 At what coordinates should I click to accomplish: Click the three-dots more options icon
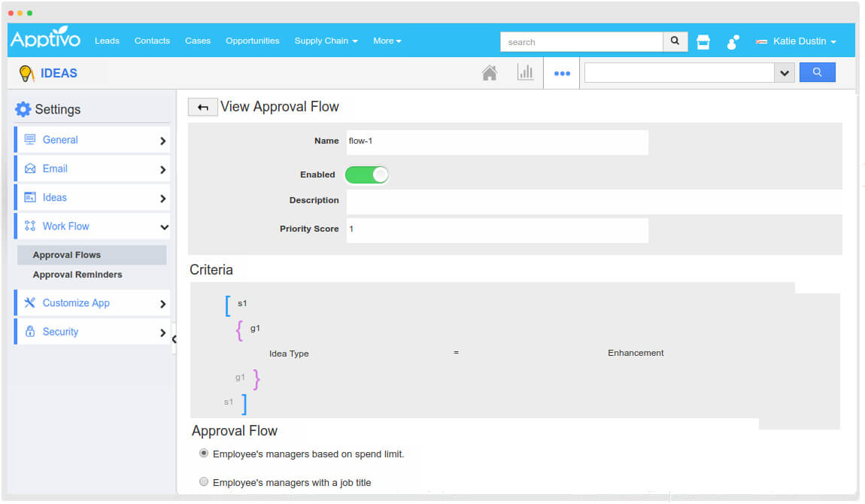tap(561, 72)
